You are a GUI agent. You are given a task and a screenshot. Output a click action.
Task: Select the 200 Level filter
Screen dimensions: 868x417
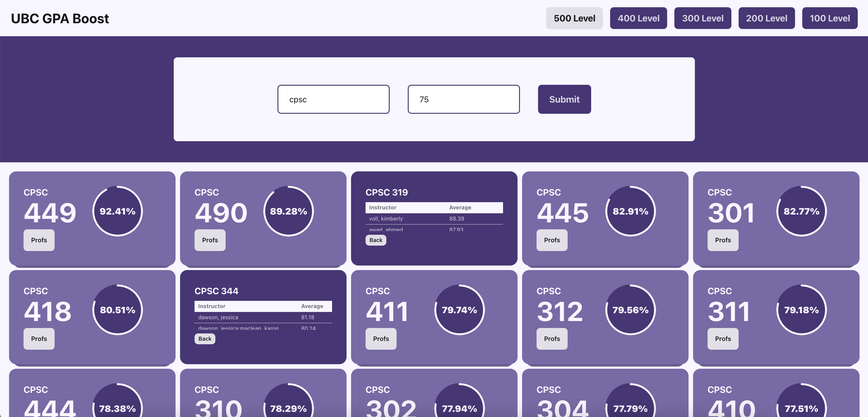click(766, 18)
